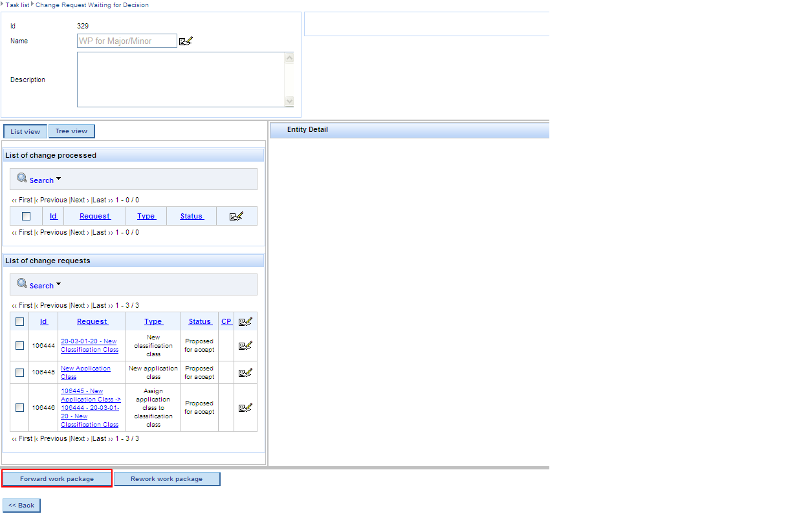Switch to the Tree view tab

tap(71, 131)
